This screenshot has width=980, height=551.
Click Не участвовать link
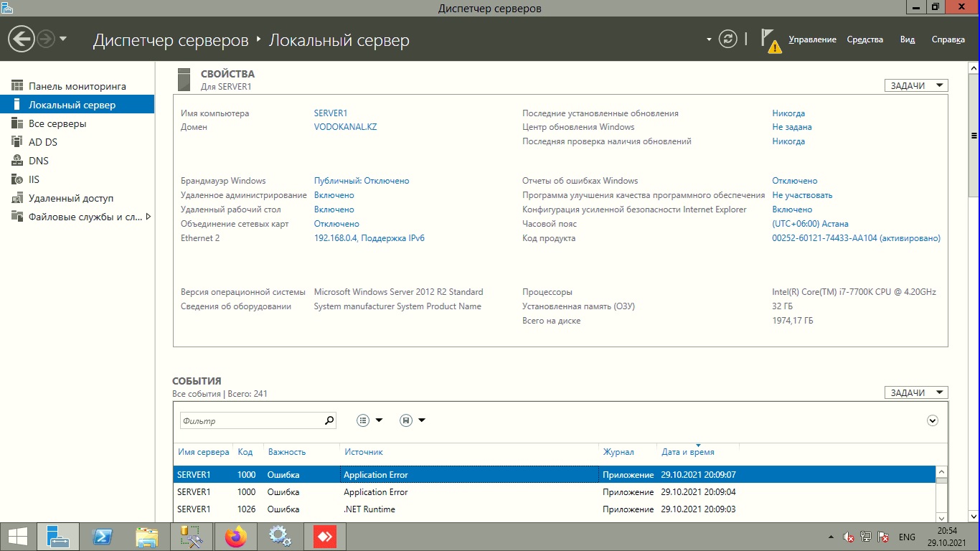tap(802, 195)
